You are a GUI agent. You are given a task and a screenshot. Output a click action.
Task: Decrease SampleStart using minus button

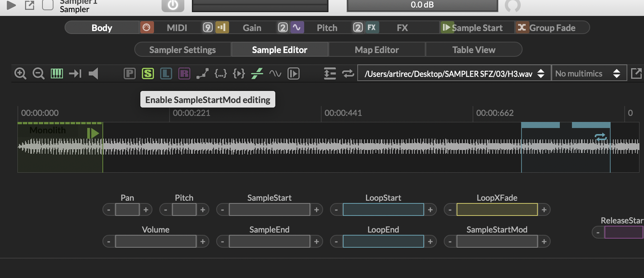coord(223,209)
